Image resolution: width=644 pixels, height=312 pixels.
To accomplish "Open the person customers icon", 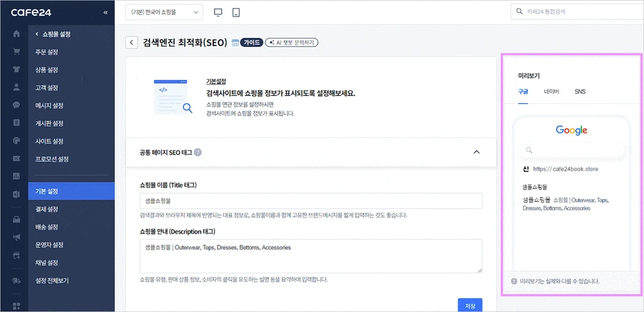I will [x=17, y=87].
